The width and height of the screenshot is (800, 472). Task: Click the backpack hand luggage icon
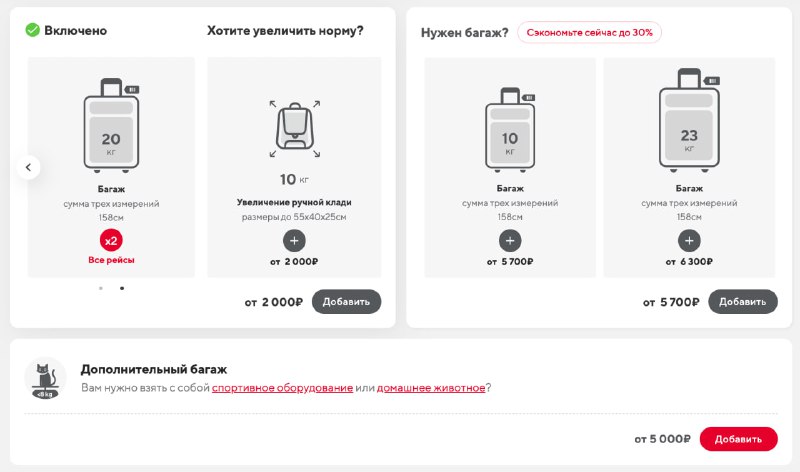295,129
